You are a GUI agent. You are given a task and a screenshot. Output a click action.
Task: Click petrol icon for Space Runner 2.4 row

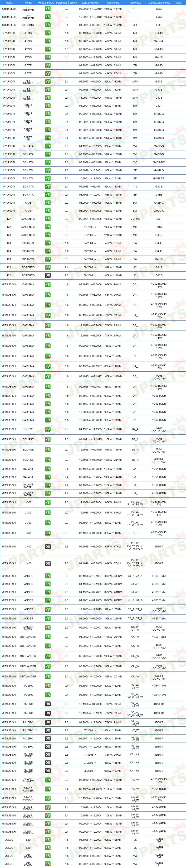pos(48,789)
